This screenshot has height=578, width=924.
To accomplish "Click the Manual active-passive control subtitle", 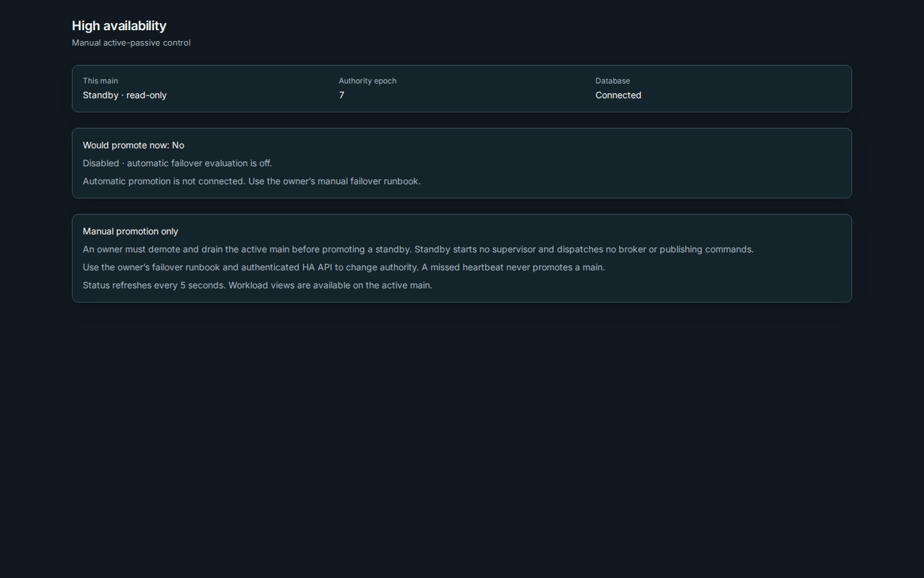I will coord(131,43).
